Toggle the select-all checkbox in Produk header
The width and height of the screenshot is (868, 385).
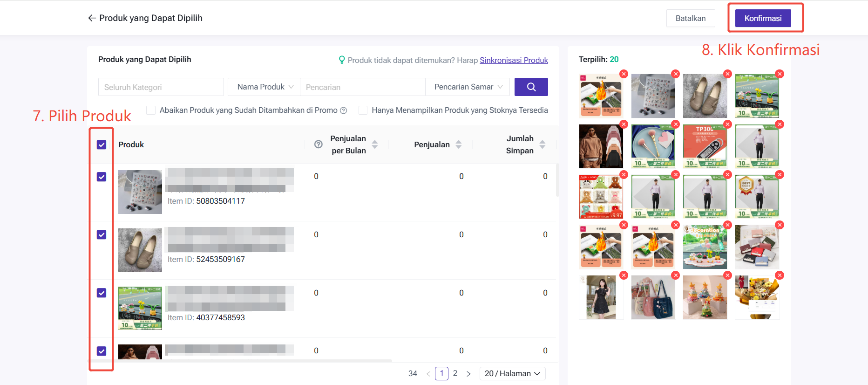tap(102, 144)
